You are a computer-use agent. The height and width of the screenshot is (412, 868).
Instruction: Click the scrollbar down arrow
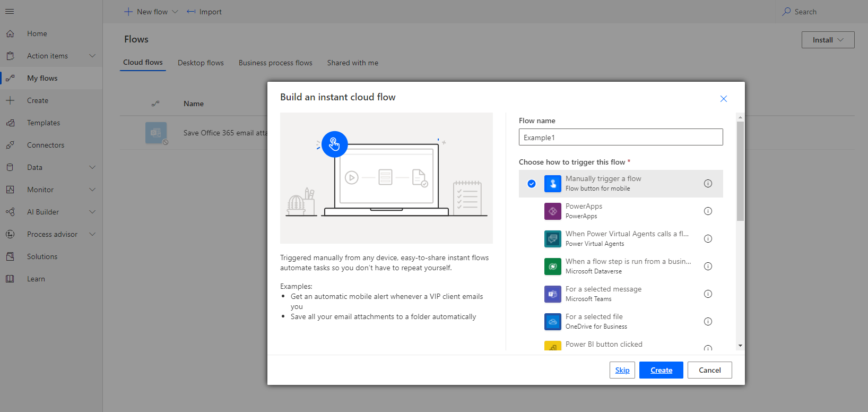coord(740,346)
